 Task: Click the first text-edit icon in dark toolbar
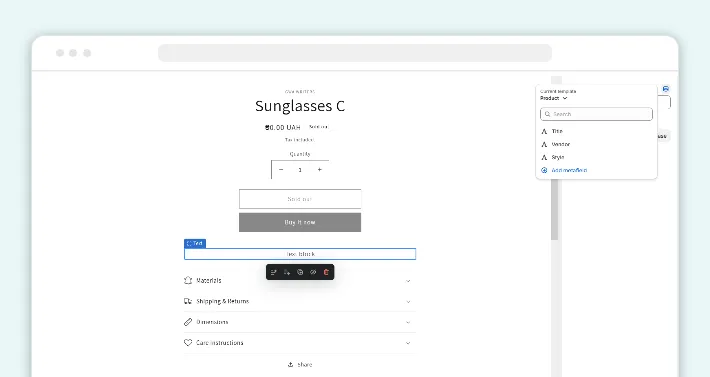pyautogui.click(x=273, y=272)
